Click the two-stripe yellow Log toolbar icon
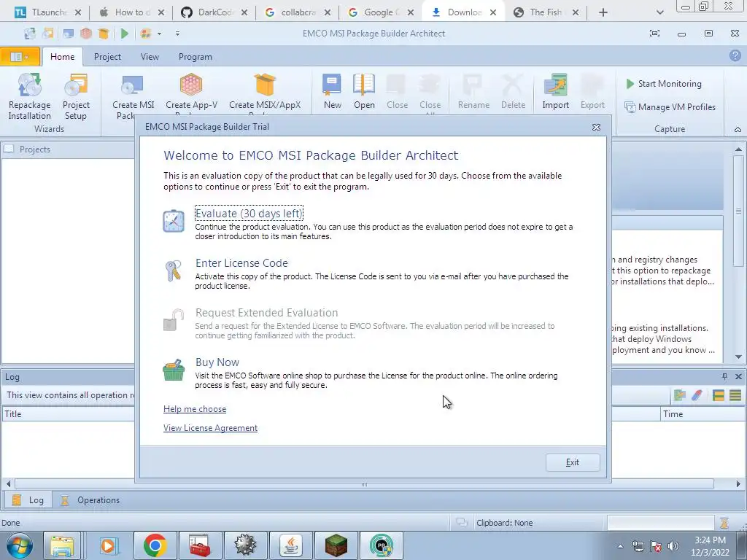Image resolution: width=747 pixels, height=560 pixels. pos(719,395)
